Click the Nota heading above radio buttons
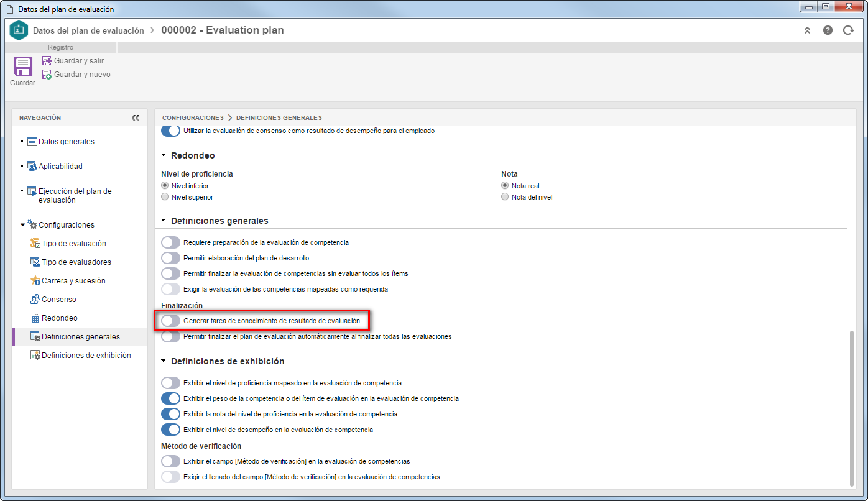This screenshot has width=868, height=501. coord(510,174)
